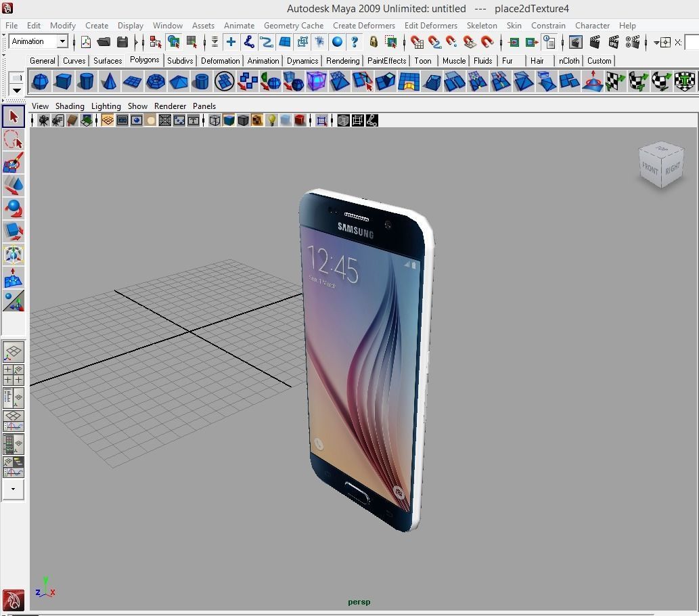Switch to single perspective view layout

tap(14, 352)
